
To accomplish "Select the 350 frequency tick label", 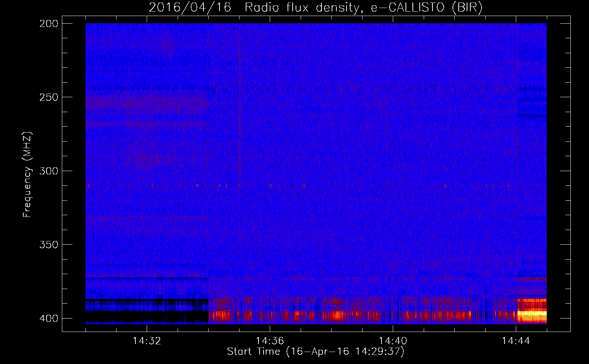I will click(x=49, y=245).
